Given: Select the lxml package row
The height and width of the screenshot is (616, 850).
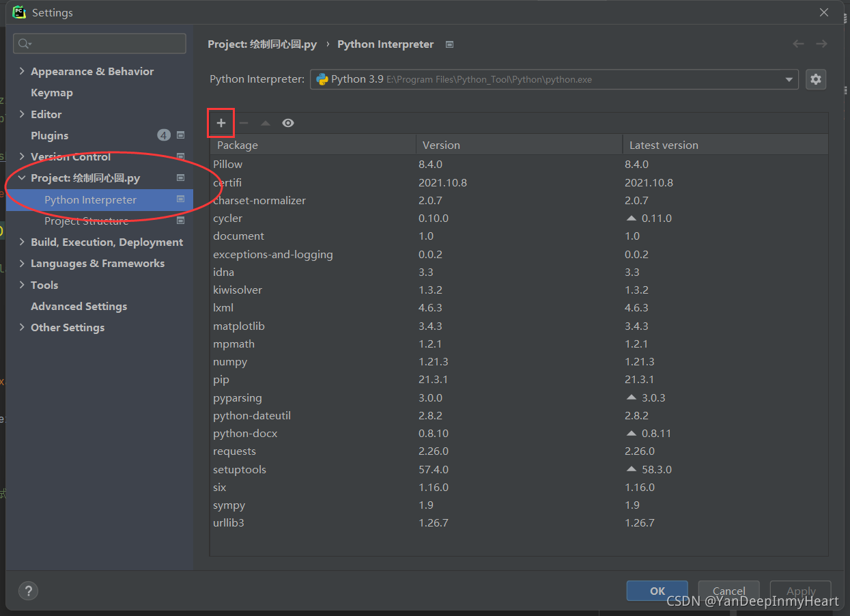Looking at the screenshot, I should point(519,308).
